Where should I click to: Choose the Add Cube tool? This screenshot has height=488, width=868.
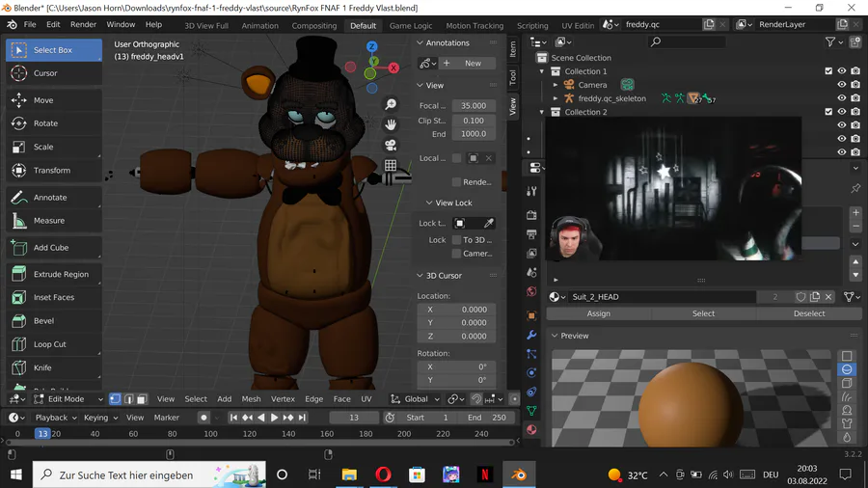[x=54, y=247]
